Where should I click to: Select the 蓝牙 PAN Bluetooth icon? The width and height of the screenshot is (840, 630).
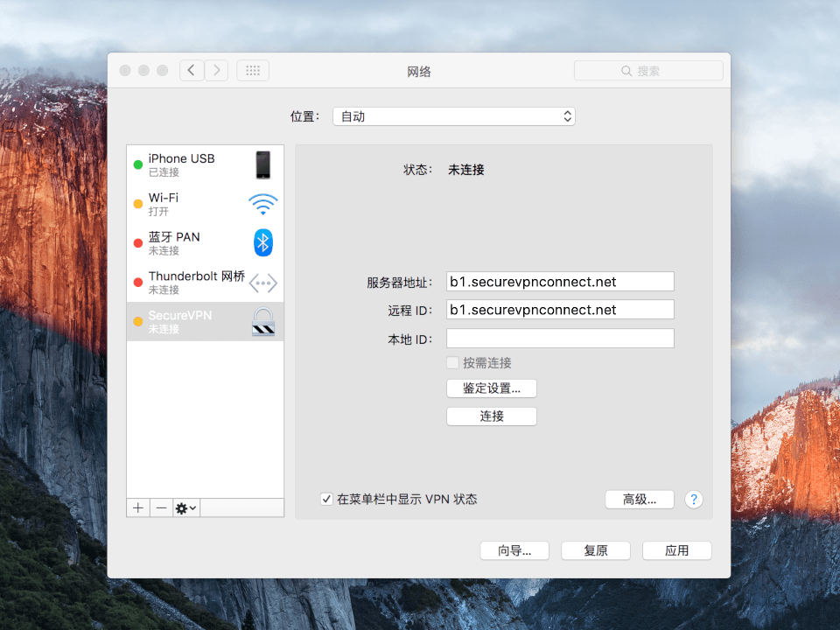(x=262, y=242)
